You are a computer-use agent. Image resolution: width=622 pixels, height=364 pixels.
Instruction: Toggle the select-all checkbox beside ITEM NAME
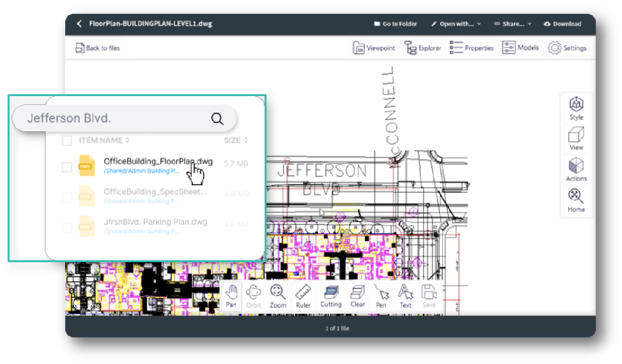tap(67, 140)
